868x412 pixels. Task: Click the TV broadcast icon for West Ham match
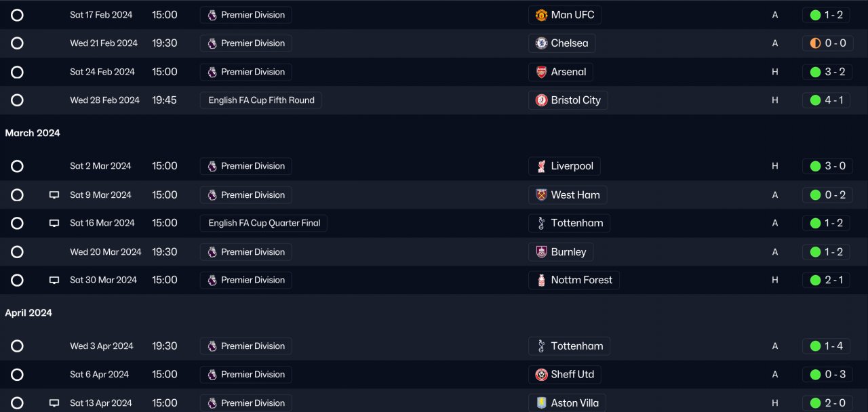pos(54,195)
